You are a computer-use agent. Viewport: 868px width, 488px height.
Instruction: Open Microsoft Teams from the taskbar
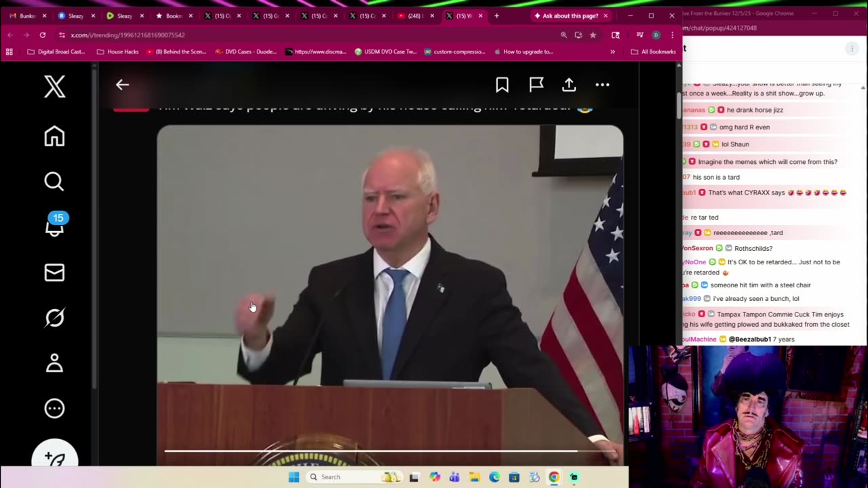(454, 477)
